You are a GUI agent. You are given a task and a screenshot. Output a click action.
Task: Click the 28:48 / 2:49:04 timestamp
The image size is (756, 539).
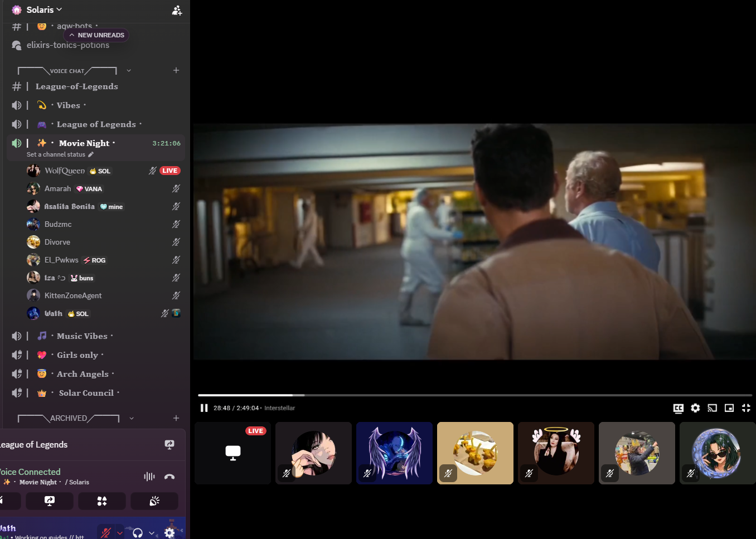pos(236,408)
